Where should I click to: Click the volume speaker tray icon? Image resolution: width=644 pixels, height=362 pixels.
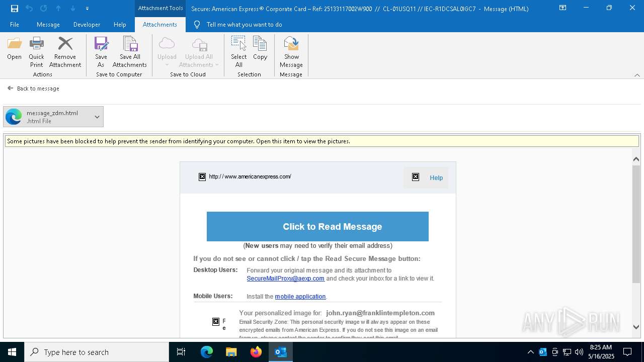coord(579,352)
